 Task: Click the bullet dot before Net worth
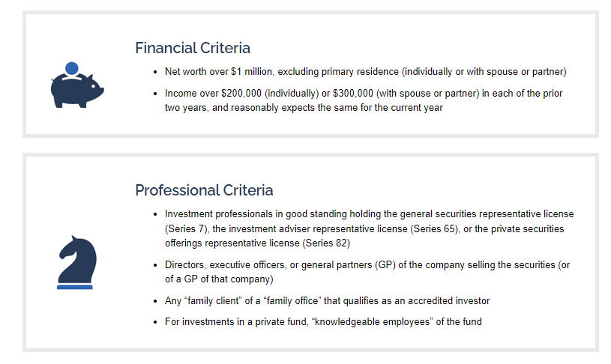[155, 72]
